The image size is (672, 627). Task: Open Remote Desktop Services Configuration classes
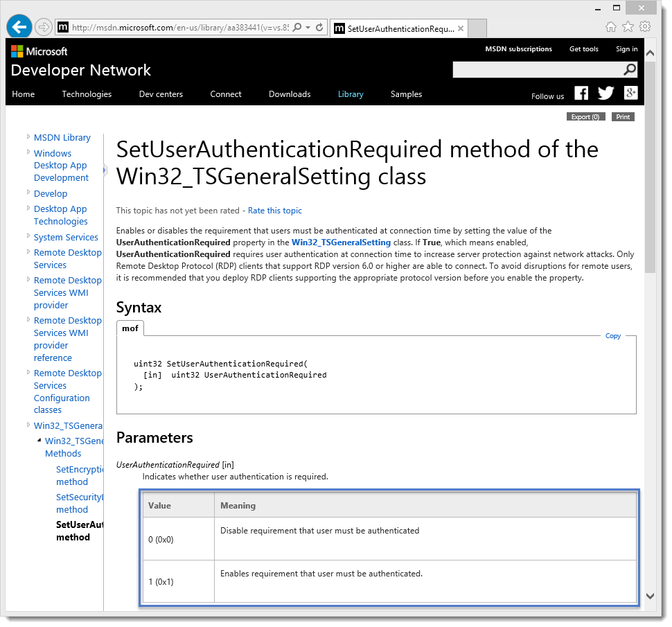pos(68,391)
